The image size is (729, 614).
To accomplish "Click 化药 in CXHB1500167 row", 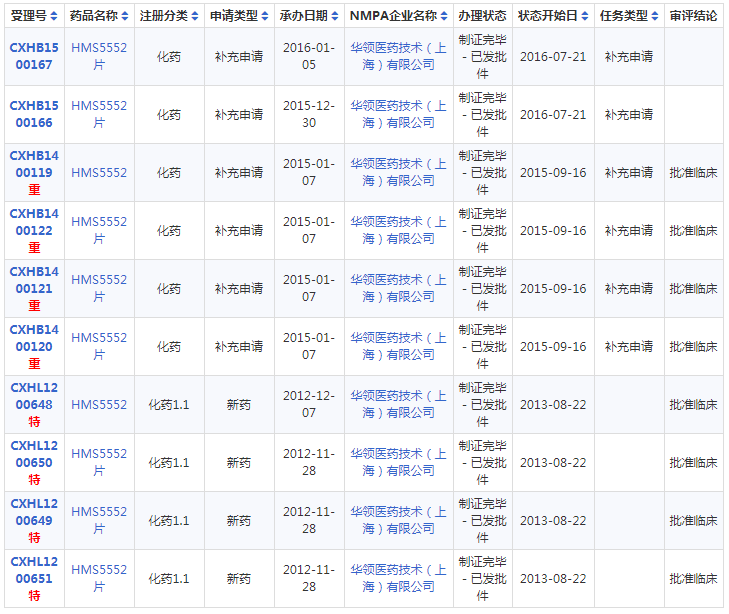I will (169, 57).
